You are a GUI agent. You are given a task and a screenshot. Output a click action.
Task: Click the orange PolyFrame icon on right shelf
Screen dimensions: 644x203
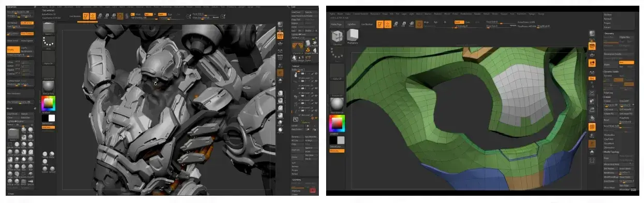click(592, 126)
